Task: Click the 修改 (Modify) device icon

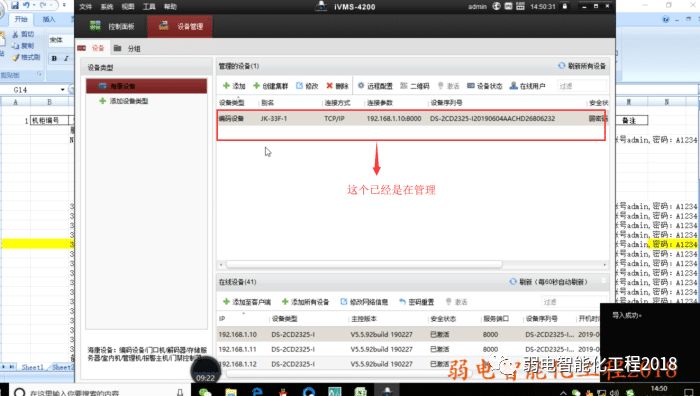Action: pyautogui.click(x=300, y=86)
